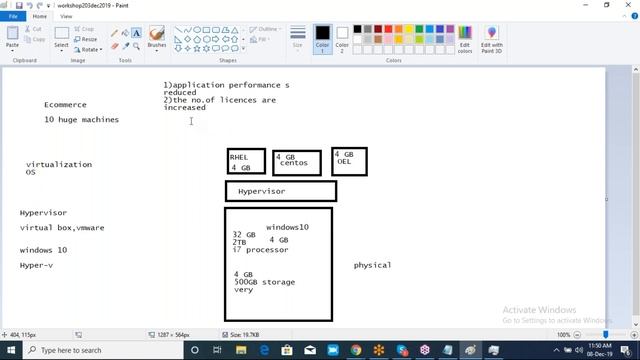Image resolution: width=640 pixels, height=360 pixels.
Task: Open the shape Fill dropdown
Action: 260,39
